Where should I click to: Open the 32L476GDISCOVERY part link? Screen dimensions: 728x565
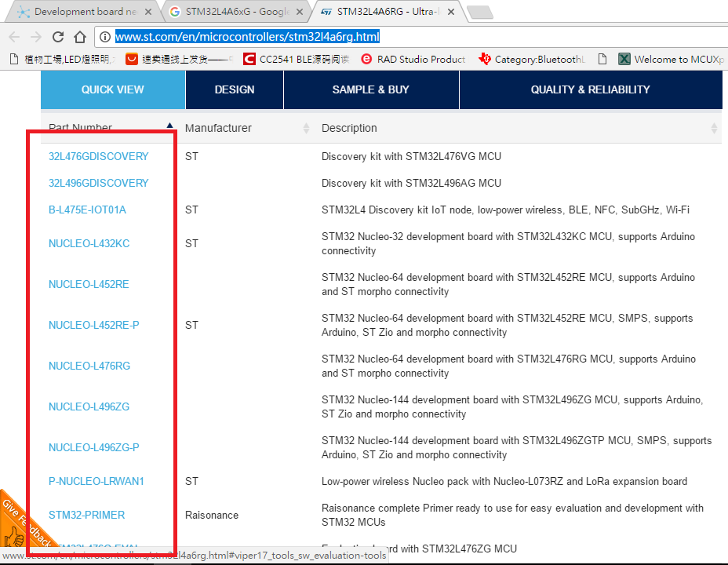click(x=98, y=156)
